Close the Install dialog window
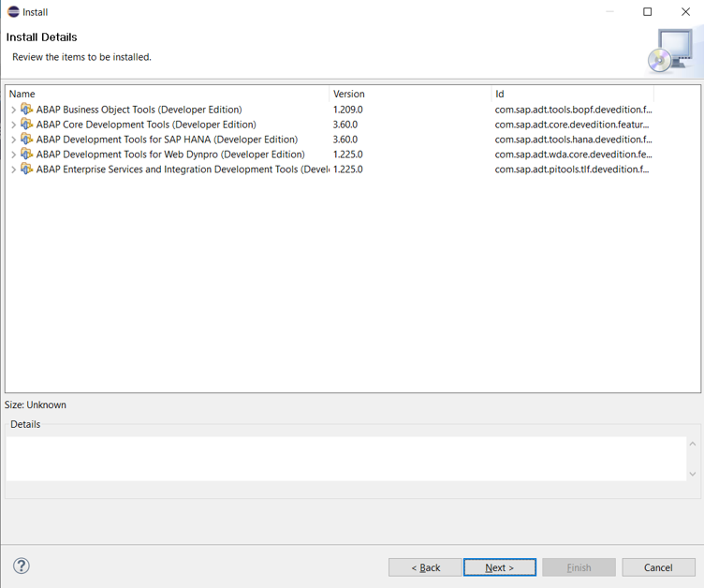Image resolution: width=704 pixels, height=588 pixels. [x=685, y=11]
